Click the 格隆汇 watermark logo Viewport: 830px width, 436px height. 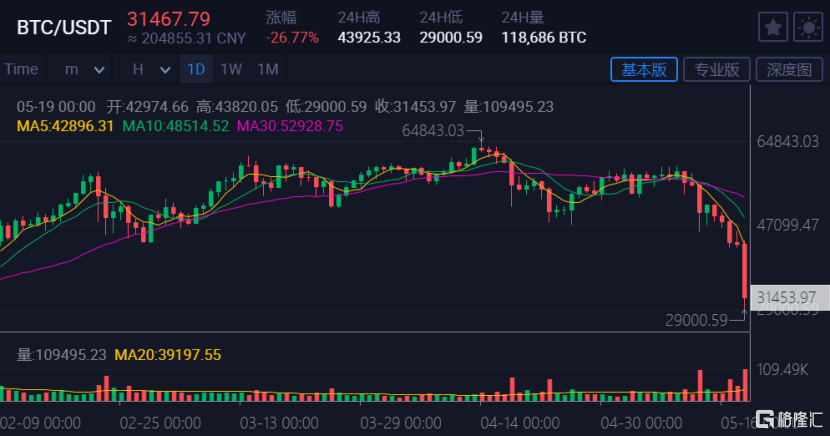click(x=789, y=418)
